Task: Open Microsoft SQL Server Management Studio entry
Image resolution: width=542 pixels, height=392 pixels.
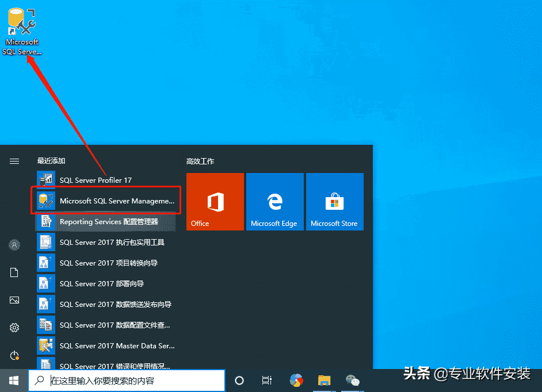Action: [106, 201]
